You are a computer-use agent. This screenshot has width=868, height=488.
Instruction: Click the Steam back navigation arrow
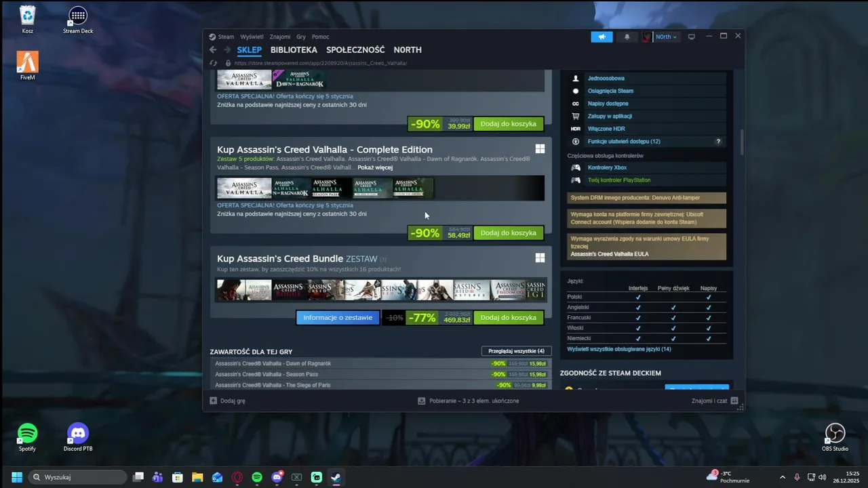pyautogui.click(x=213, y=49)
